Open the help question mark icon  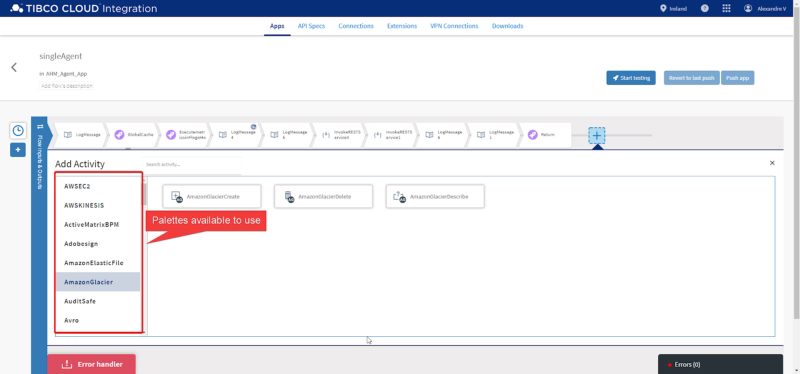(705, 8)
